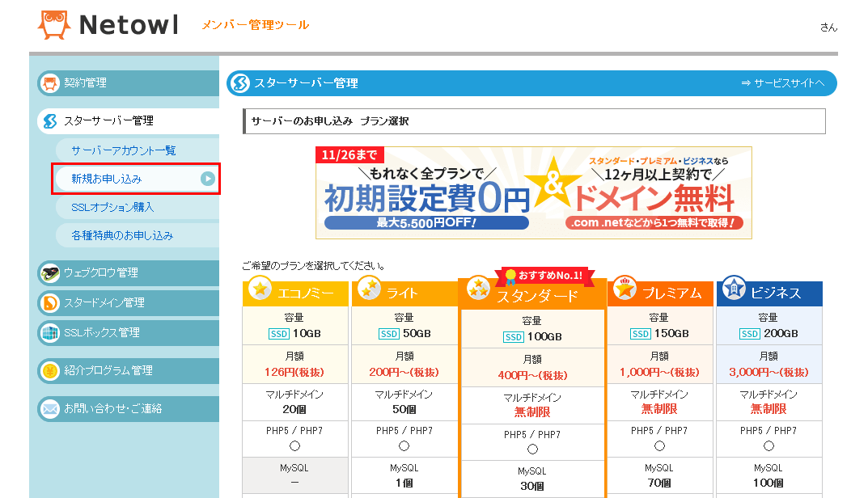Click the 紹介プログラム管理 yen coin icon
Viewport: 868px width, 498px height.
[50, 371]
